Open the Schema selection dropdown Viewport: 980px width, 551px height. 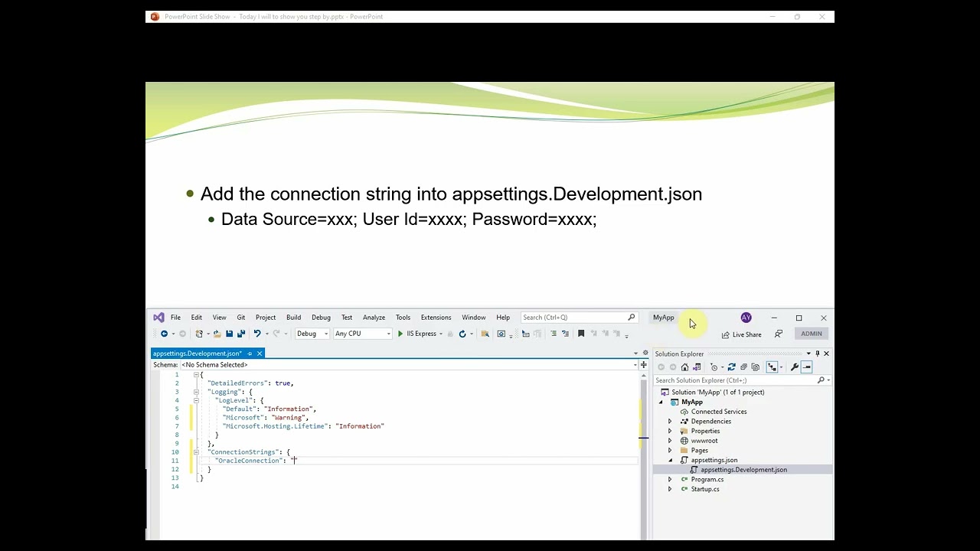[634, 365]
